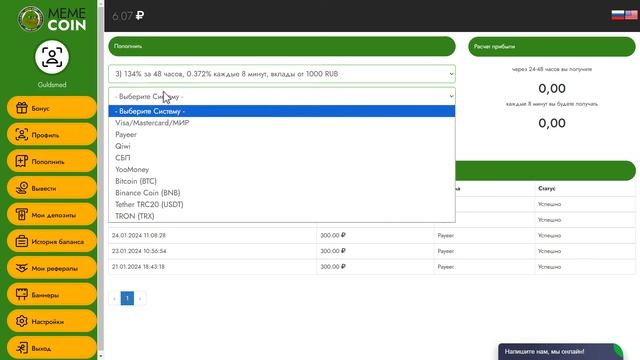This screenshot has width=640, height=360.
Task: Switch language with the Russian flag
Action: pyautogui.click(x=618, y=15)
